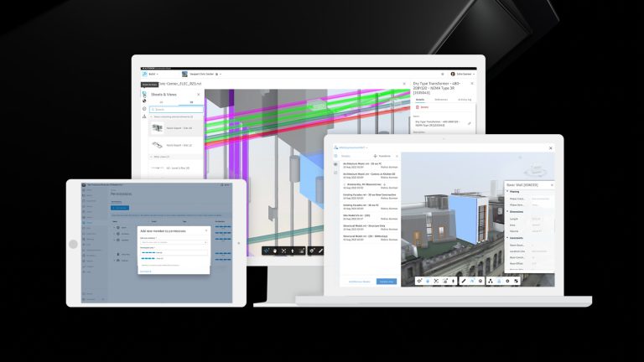
Task: Click first permission level bar in tablet dialog
Action: 148,253
